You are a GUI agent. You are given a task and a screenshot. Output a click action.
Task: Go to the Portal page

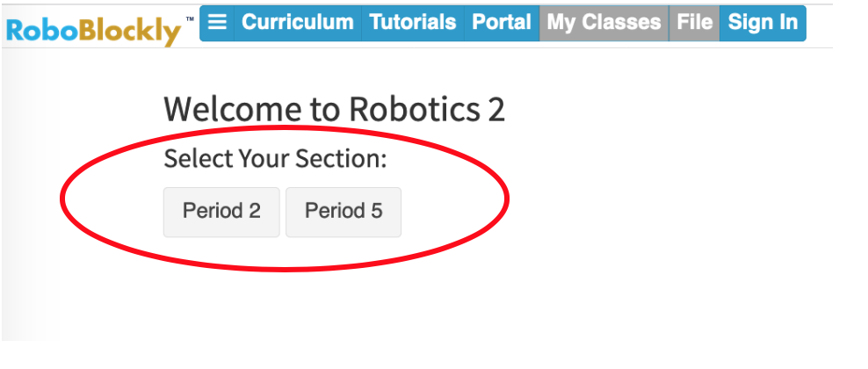[x=502, y=23]
